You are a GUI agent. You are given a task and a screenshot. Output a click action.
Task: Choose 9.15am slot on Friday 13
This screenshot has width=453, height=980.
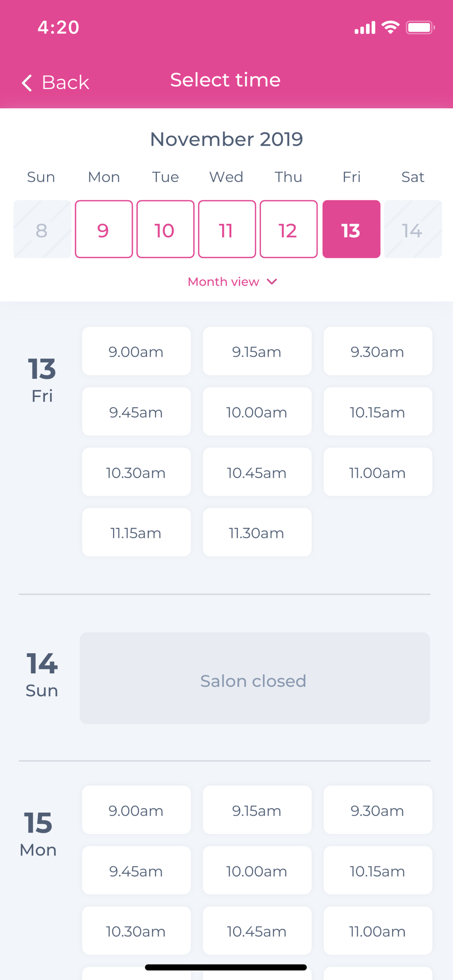pos(257,351)
